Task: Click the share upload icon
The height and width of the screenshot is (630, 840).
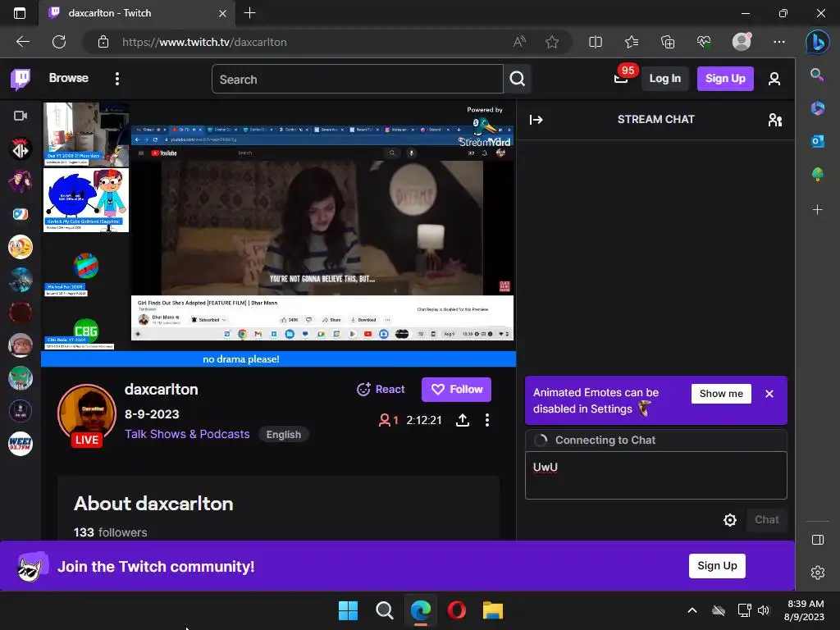Action: [x=463, y=420]
